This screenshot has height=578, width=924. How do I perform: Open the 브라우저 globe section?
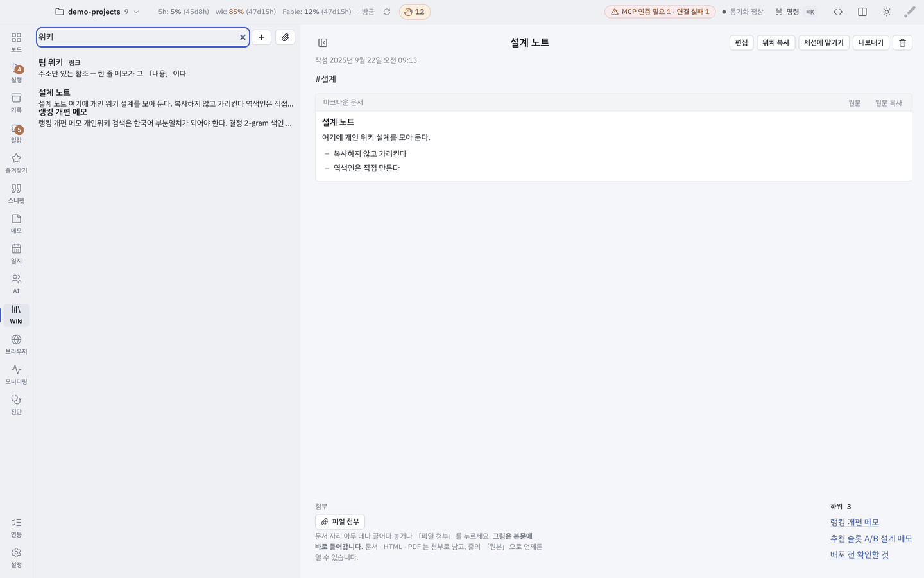(x=16, y=344)
